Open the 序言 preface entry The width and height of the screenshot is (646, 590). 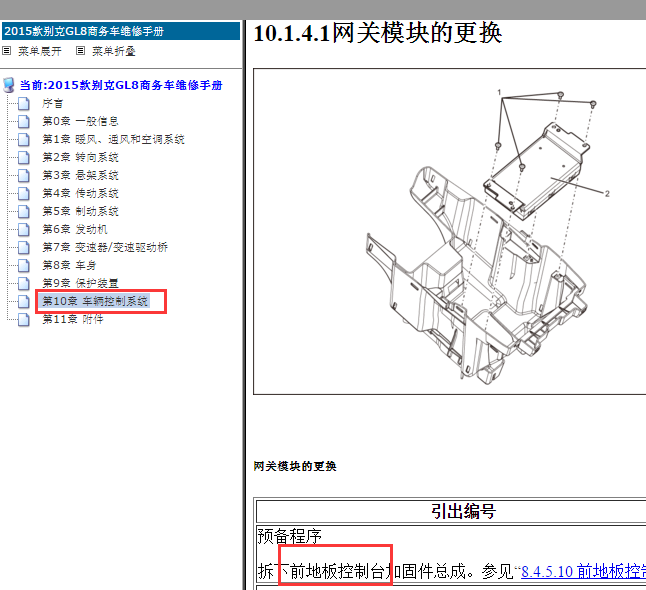(52, 103)
